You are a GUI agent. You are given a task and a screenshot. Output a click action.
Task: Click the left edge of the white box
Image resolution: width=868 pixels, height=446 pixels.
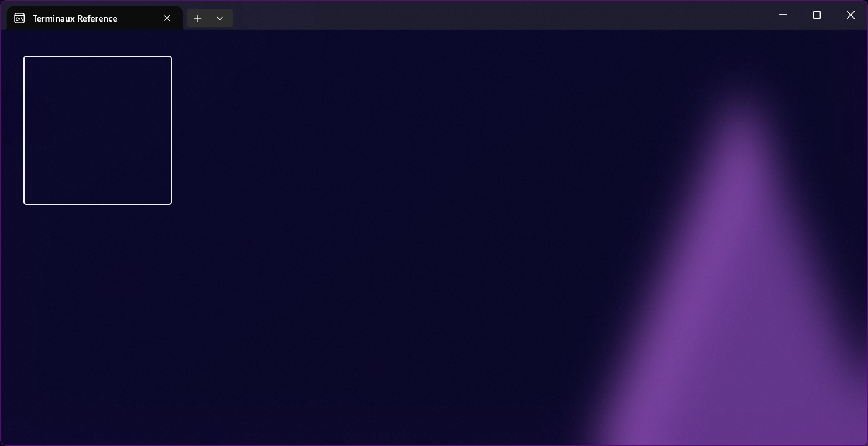(24, 130)
